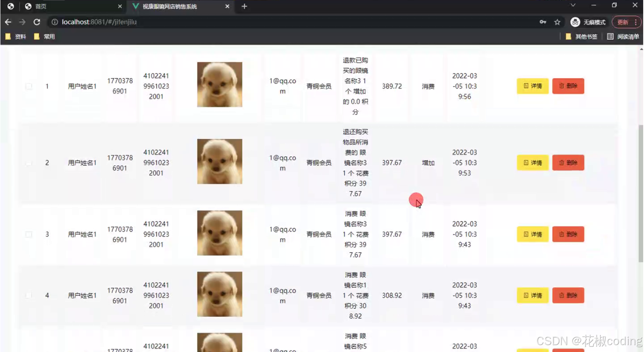Open the 常用 bookmarks folder
This screenshot has width=644, height=352.
[45, 36]
